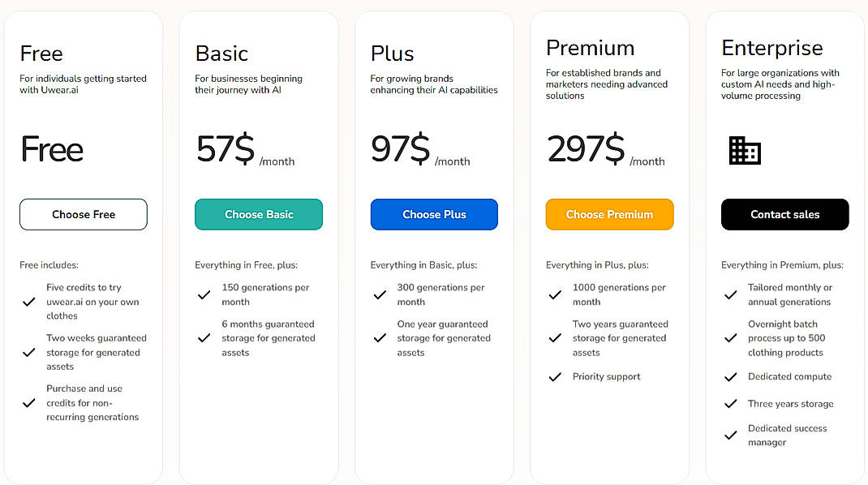The image size is (868, 485).
Task: Click the checkmark beside Dedicated success manager
Action: (730, 435)
